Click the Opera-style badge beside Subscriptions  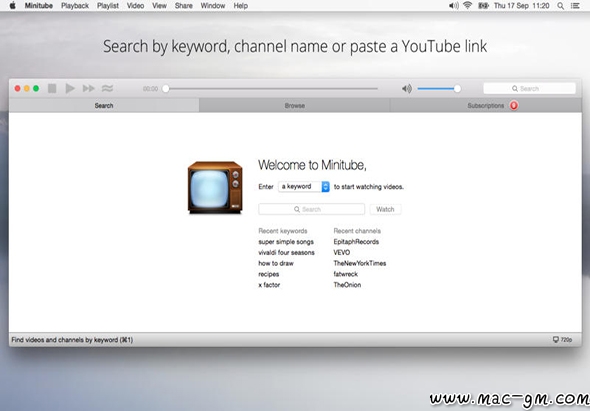[514, 105]
